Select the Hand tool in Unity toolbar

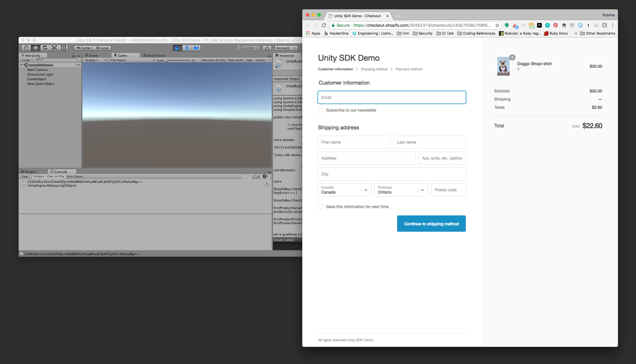26,48
